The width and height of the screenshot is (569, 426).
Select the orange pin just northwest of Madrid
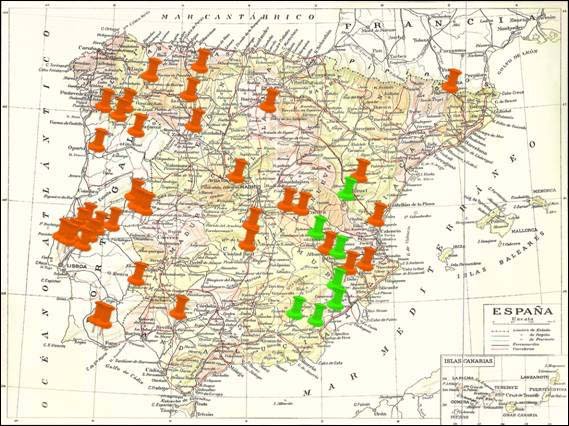(x=238, y=171)
